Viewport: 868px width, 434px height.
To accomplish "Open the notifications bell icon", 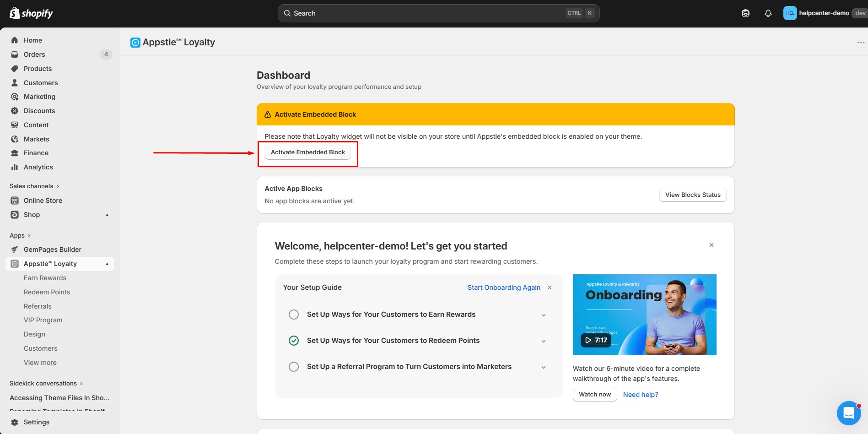I will point(768,13).
